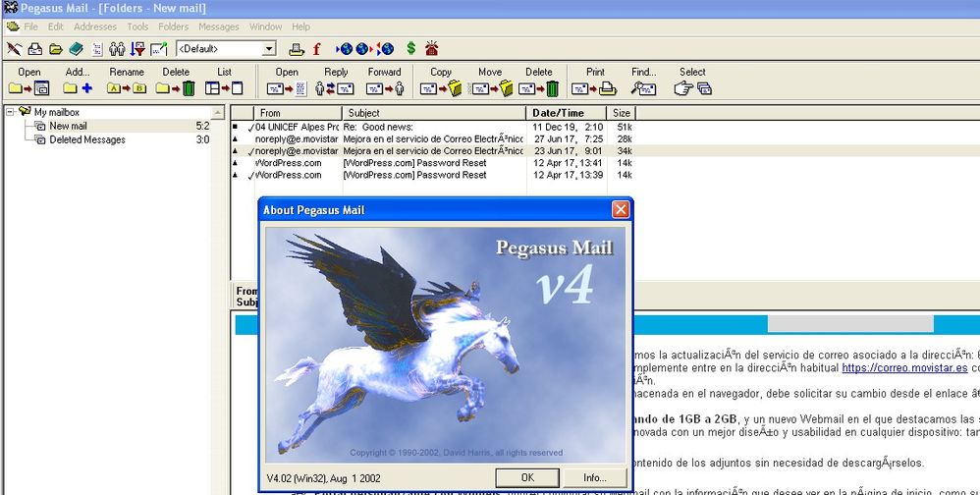Collapse the My mailbox tree node

tap(10, 112)
